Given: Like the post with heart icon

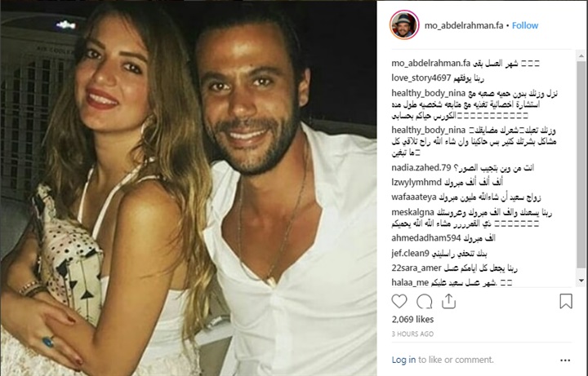Looking at the screenshot, I should coord(399,301).
